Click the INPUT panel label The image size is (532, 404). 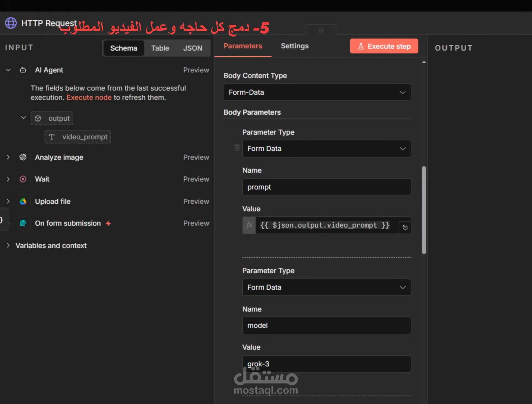point(19,48)
